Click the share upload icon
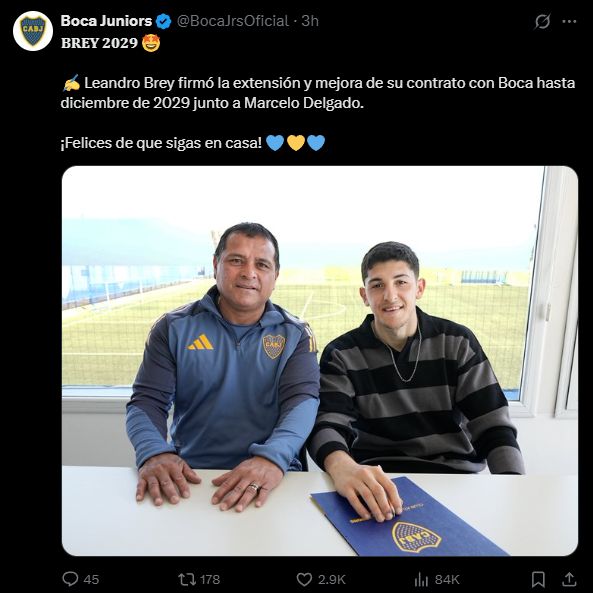593x593 pixels. (x=569, y=579)
